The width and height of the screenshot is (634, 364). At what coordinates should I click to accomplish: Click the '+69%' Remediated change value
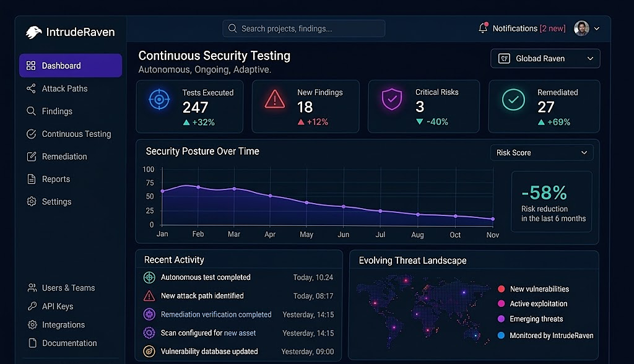(x=559, y=122)
